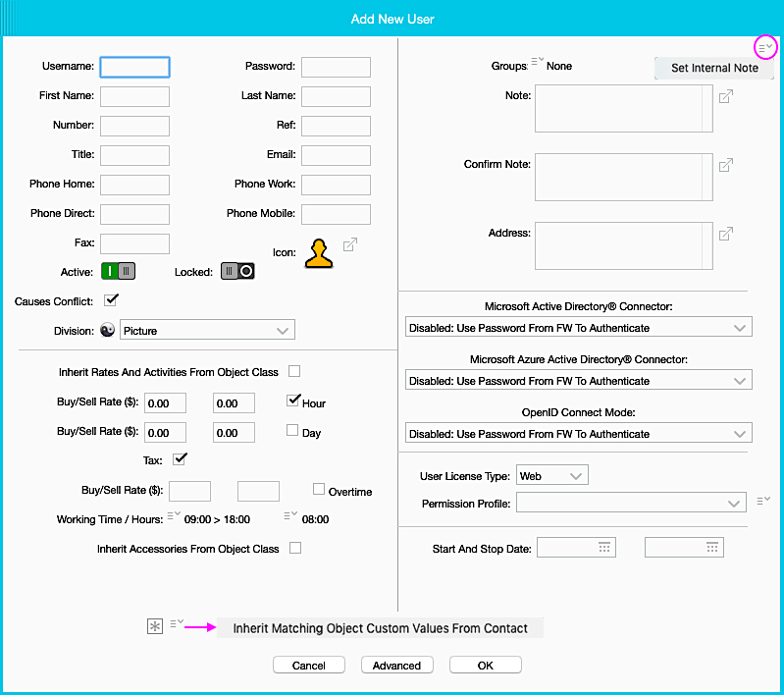Uncheck the Tax checkbox
The image size is (784, 695).
pos(180,458)
